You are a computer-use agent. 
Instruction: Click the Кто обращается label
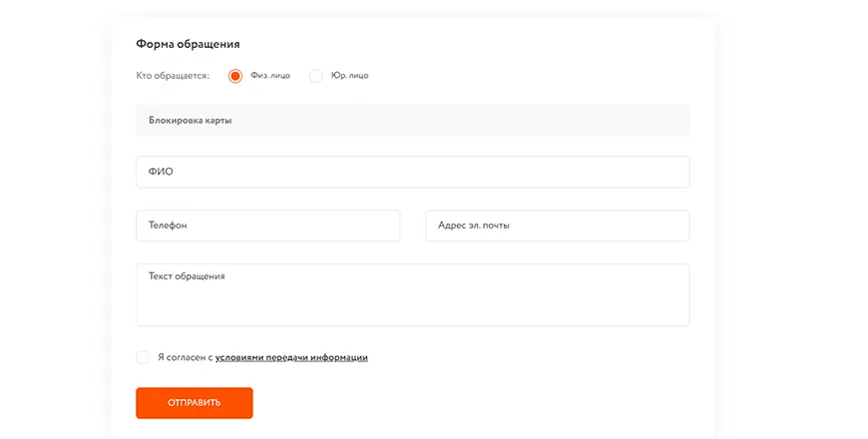173,76
